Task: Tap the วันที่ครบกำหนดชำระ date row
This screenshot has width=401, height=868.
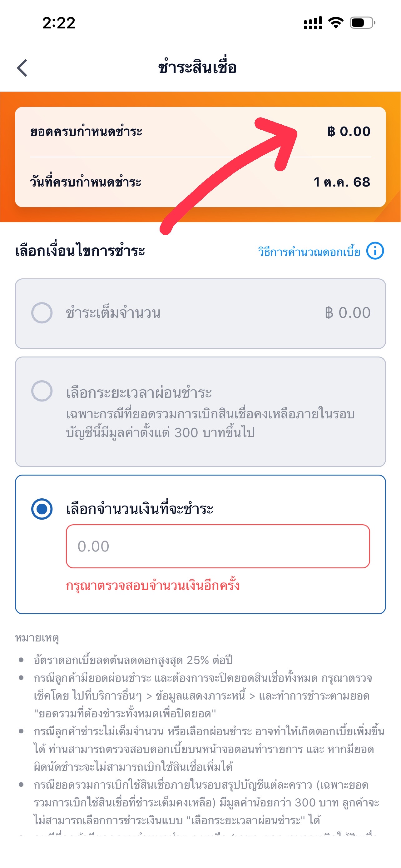Action: click(x=200, y=182)
